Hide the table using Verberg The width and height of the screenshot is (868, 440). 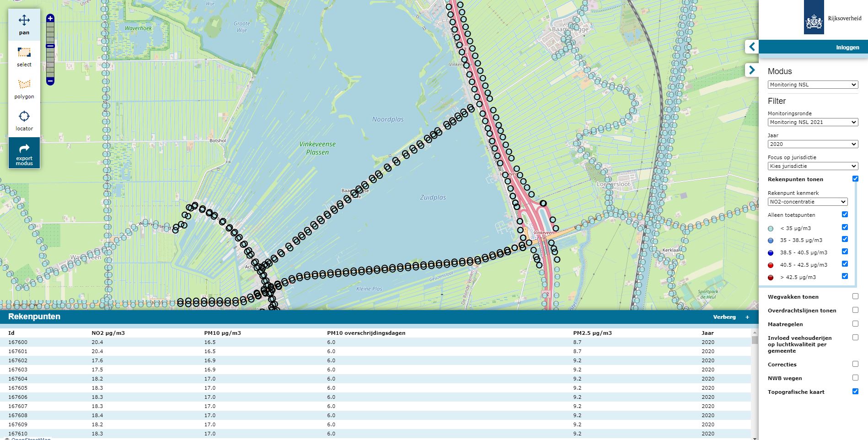tap(724, 317)
